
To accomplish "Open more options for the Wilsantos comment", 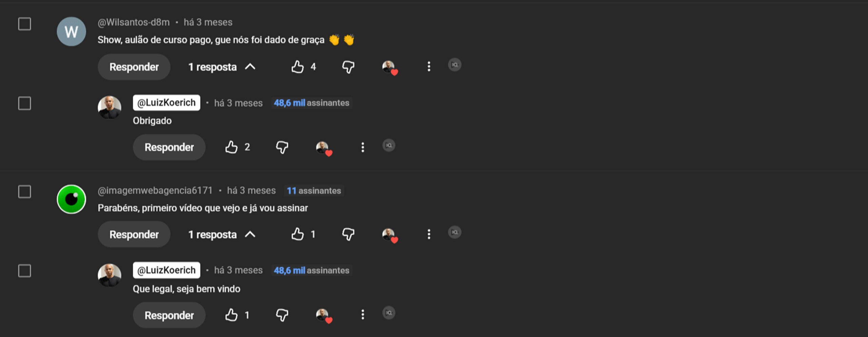I will 429,67.
